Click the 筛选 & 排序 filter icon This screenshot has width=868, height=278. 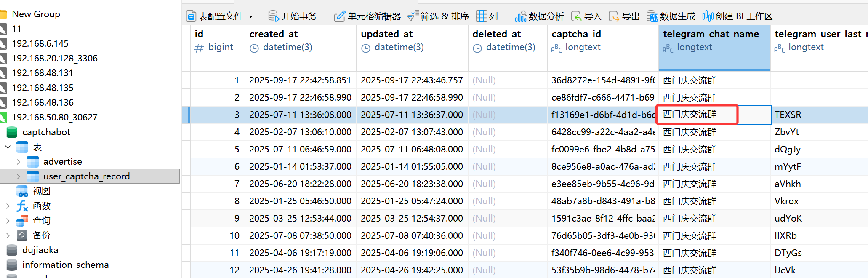[413, 16]
